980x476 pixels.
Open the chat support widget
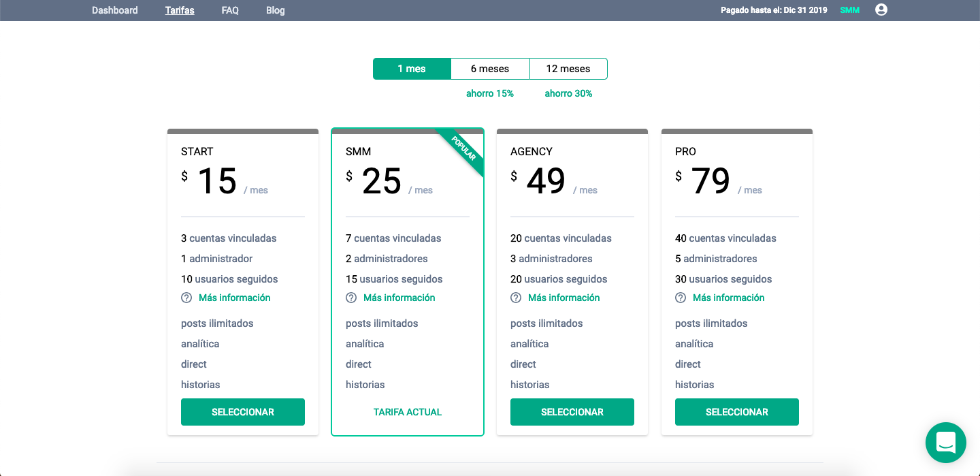point(945,443)
